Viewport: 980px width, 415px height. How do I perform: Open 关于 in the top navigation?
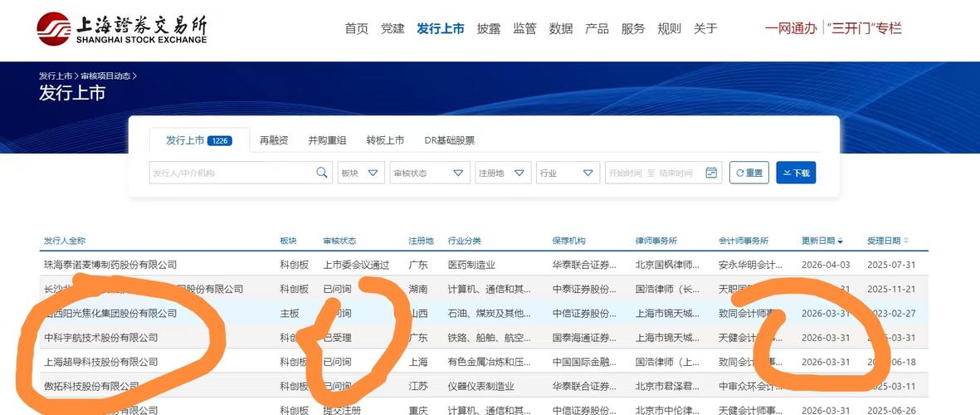(x=705, y=28)
